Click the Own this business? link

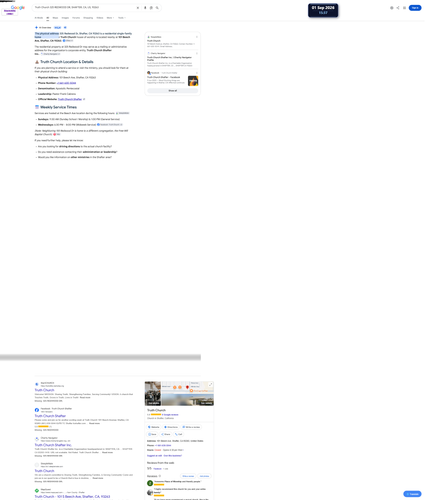click(173, 455)
